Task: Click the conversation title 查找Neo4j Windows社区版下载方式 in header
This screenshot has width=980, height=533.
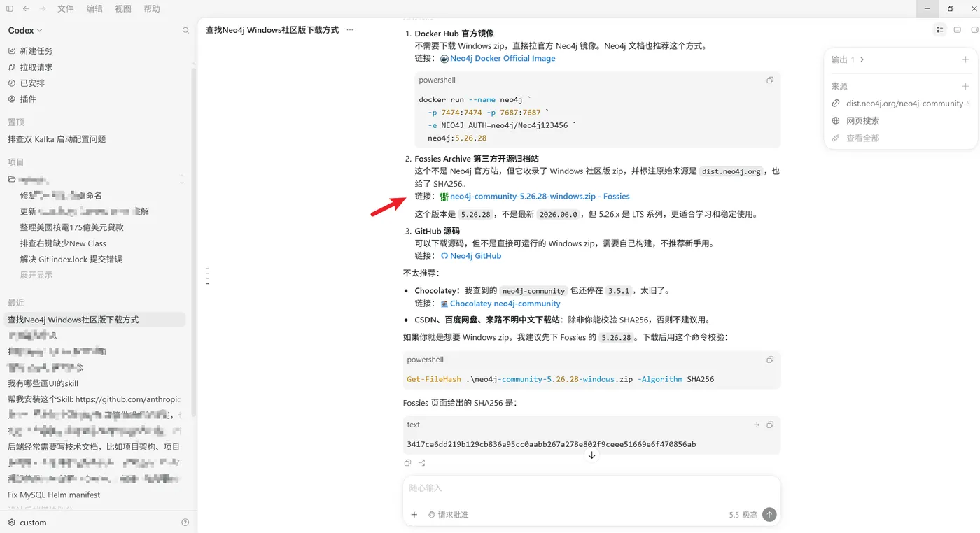Action: click(x=272, y=30)
